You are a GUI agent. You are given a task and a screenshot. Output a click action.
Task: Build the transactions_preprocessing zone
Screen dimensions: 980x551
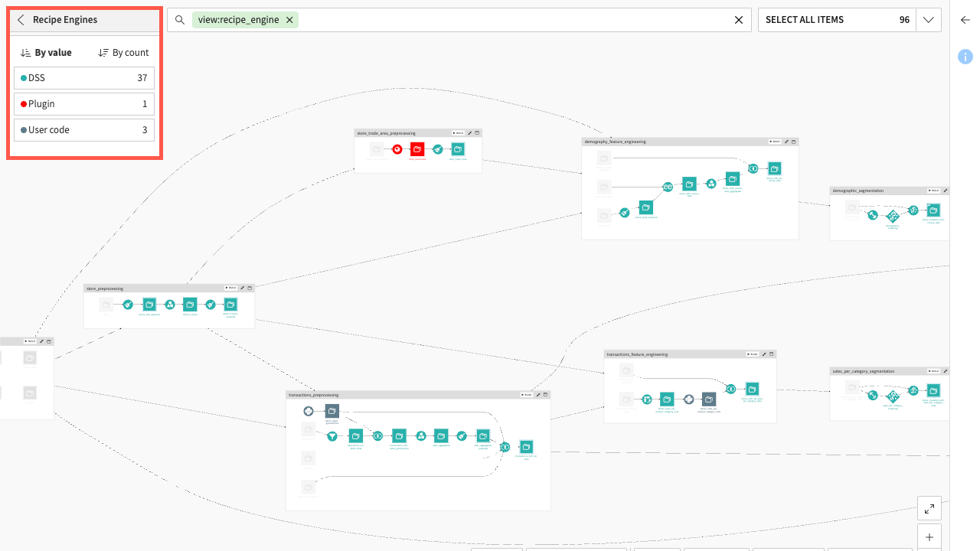click(526, 395)
